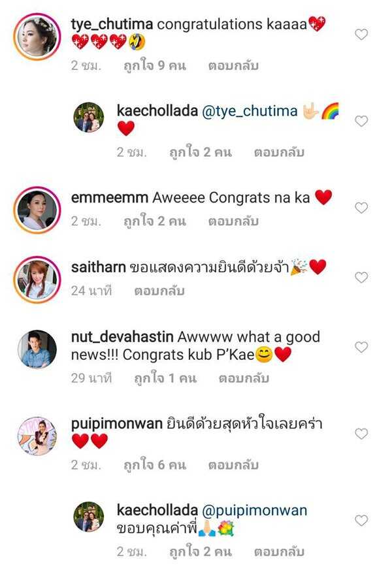Viewport: 392px width, 580px height.
Task: View emmeemm's story avatar
Action: [37, 210]
